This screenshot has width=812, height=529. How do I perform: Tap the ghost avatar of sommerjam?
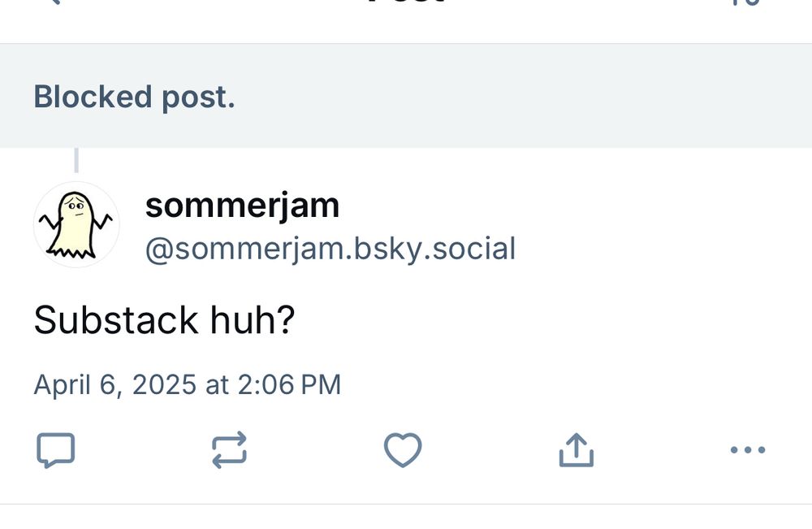click(x=76, y=225)
